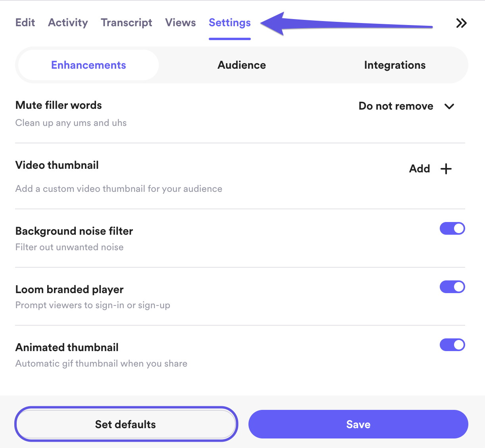Image resolution: width=485 pixels, height=448 pixels.
Task: Switch to the Edit tab
Action: click(25, 23)
